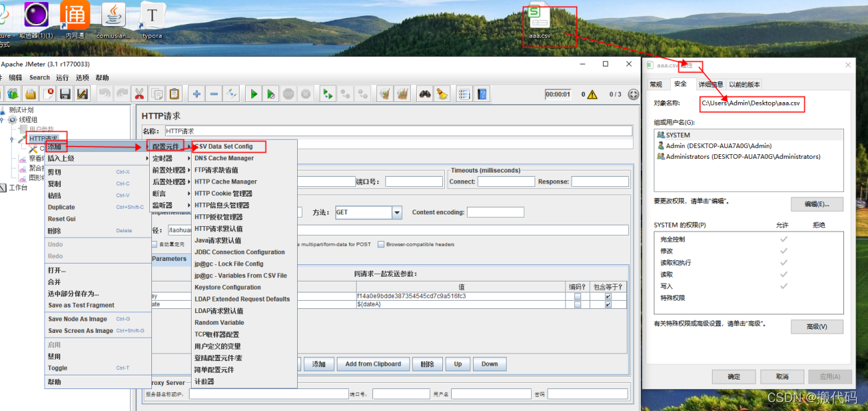868x411 pixels.
Task: Click the grey Stop test icon
Action: [288, 94]
